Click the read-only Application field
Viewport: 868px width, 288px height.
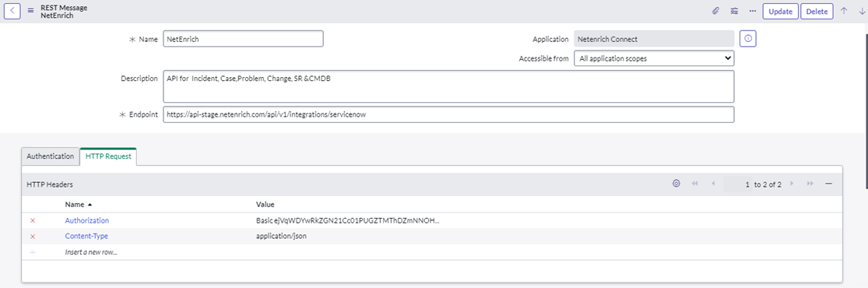click(x=654, y=39)
